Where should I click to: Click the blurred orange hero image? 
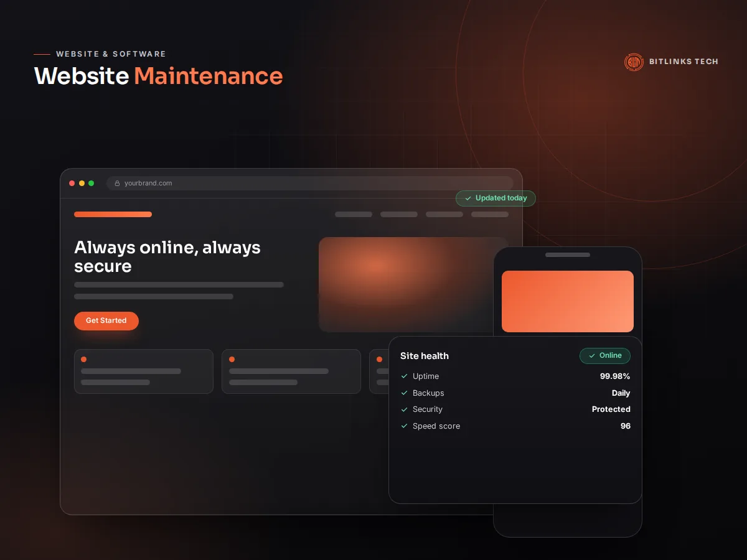413,284
